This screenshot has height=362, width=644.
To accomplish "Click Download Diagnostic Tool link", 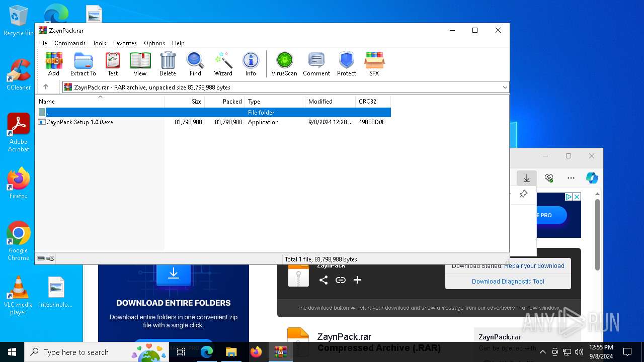I will [508, 282].
